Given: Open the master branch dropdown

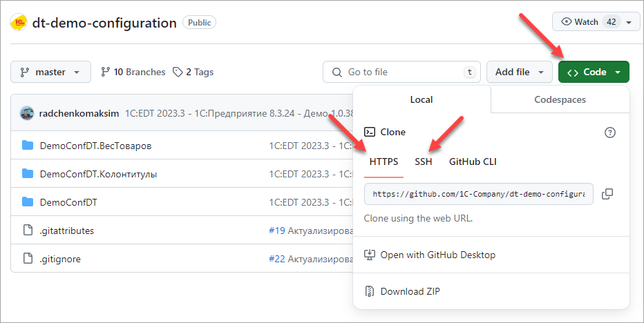Looking at the screenshot, I should pyautogui.click(x=50, y=72).
